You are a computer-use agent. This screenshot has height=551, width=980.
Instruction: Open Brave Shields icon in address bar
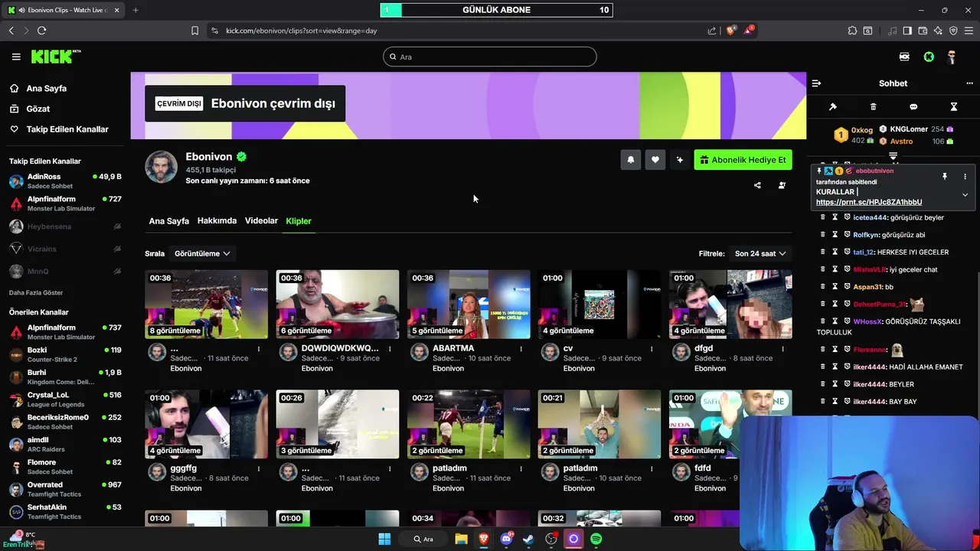(x=731, y=31)
